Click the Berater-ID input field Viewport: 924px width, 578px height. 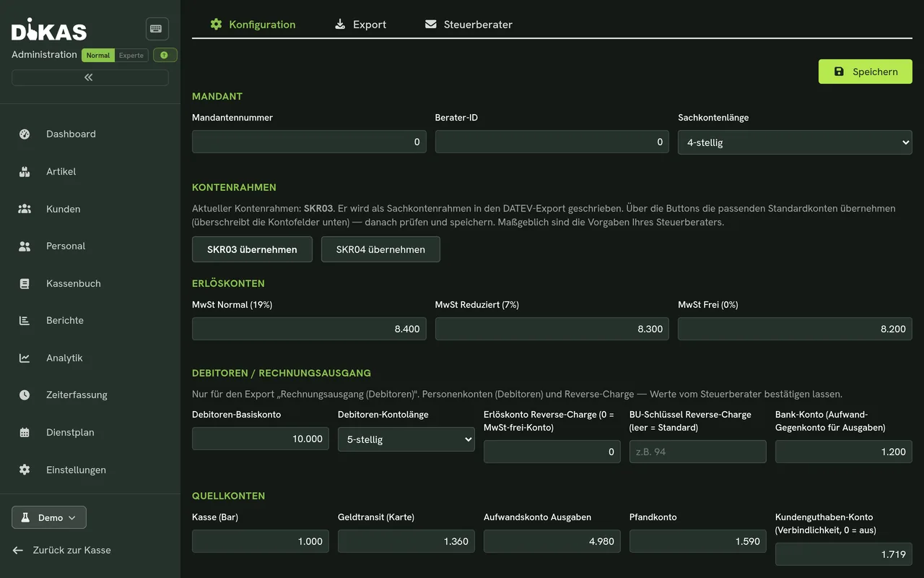pyautogui.click(x=552, y=142)
